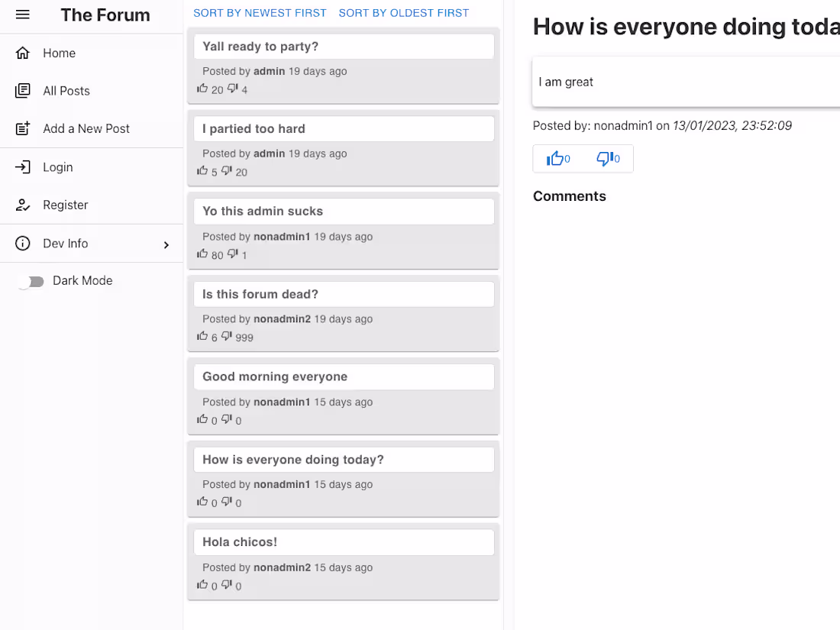This screenshot has width=840, height=630.
Task: Open the 'Yo this admin sucks' post
Action: (344, 212)
